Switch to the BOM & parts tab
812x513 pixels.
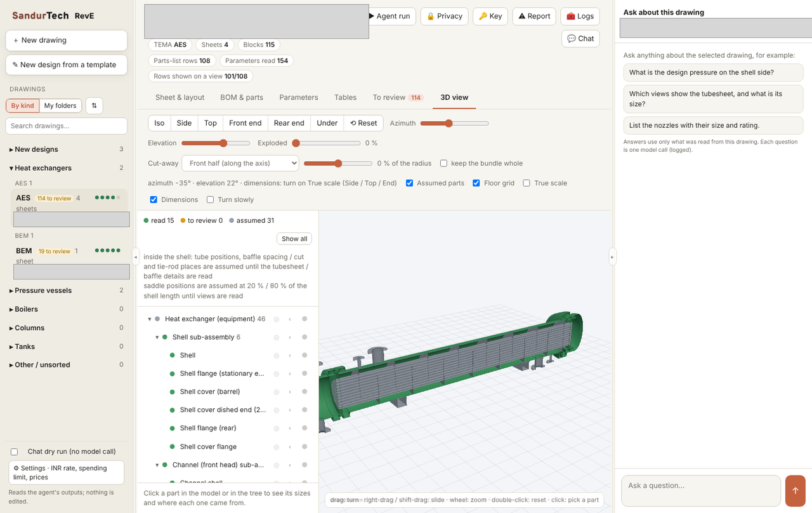point(242,98)
